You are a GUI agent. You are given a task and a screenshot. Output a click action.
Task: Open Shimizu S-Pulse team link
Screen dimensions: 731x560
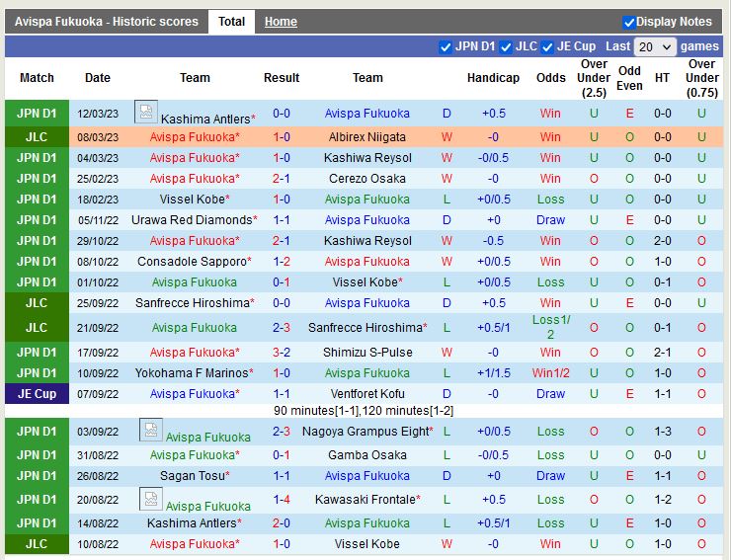pos(367,353)
